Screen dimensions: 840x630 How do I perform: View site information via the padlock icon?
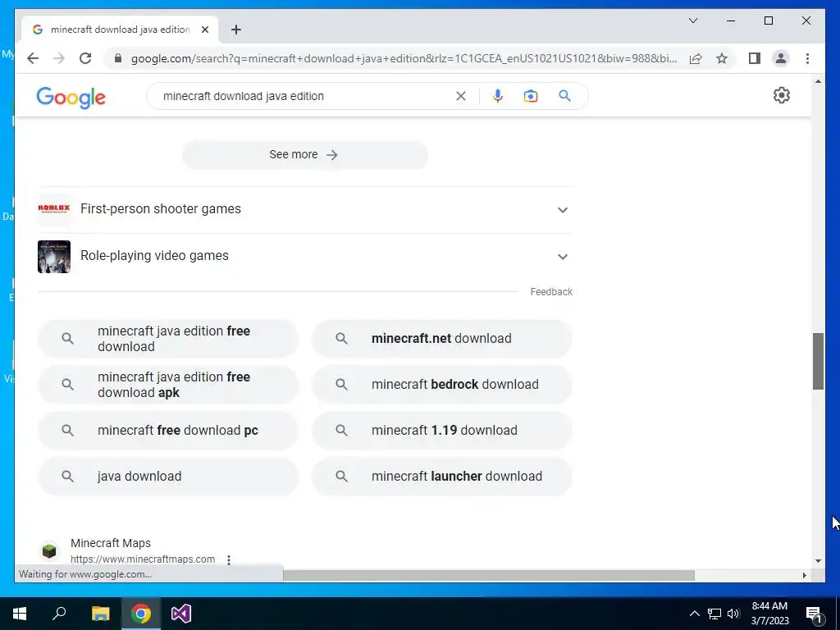pyautogui.click(x=118, y=58)
